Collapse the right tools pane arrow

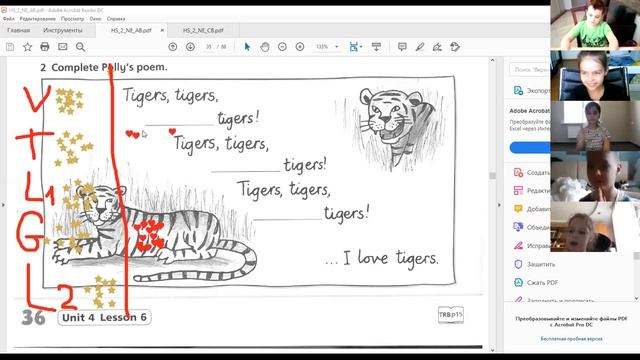pyautogui.click(x=499, y=205)
